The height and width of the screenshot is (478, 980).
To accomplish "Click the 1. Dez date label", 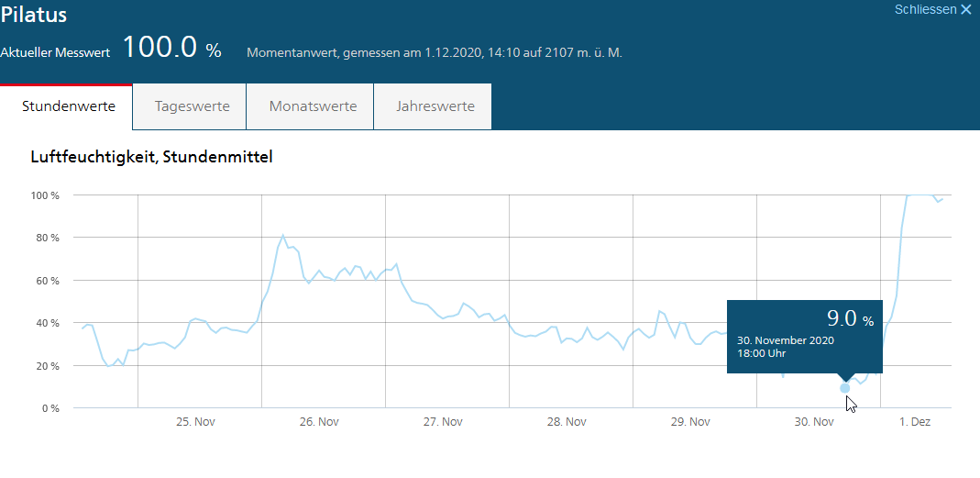I will click(x=914, y=422).
